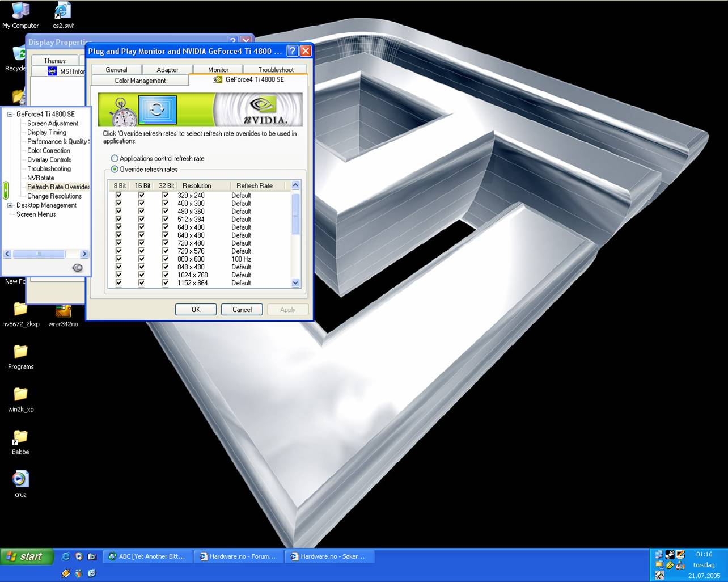Open Screen Menus tree entry

(x=36, y=214)
